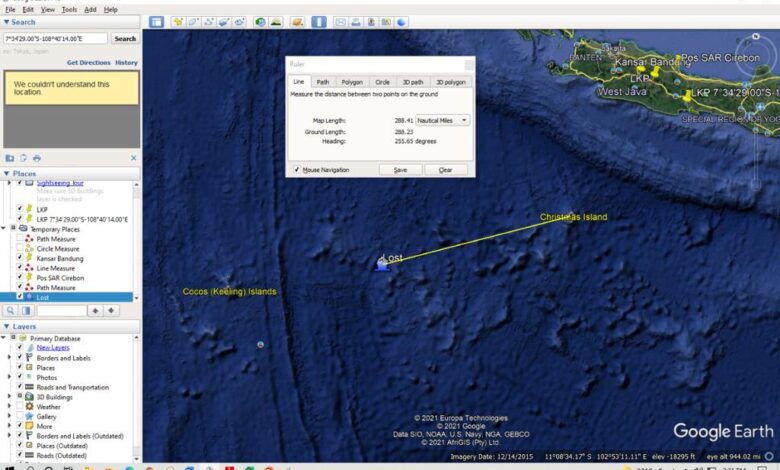Uncheck the Pos SAR Cirebon checkbox

pyautogui.click(x=20, y=278)
